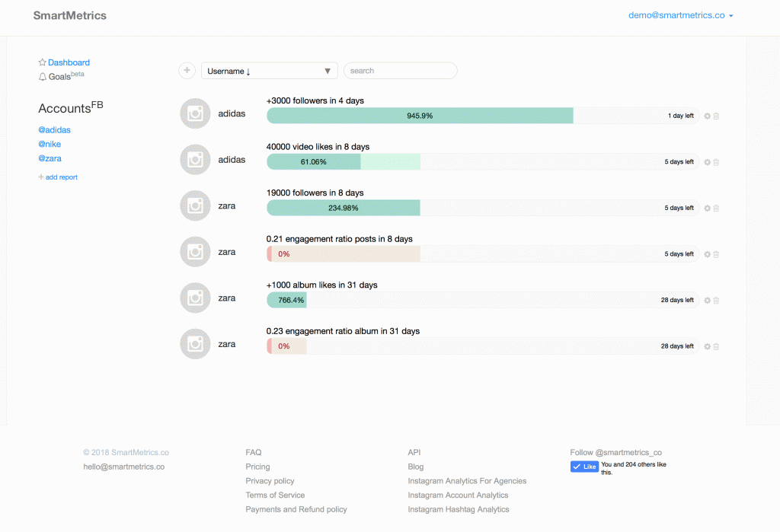The height and width of the screenshot is (532, 780).
Task: Click the SmartMetrics logo
Action: [x=69, y=15]
